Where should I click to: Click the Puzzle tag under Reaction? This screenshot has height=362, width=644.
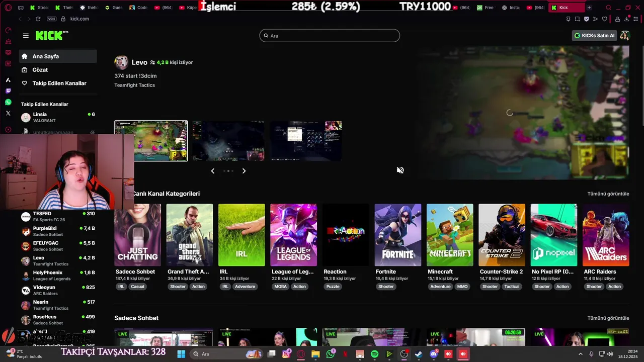(333, 287)
